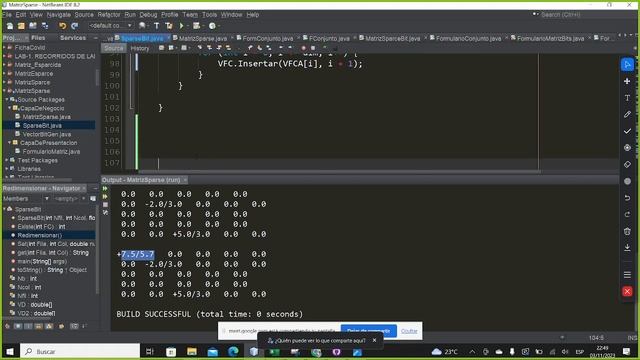Viewport: 640px width, 360px height.
Task: Click the Open Project toolbar icon
Action: 33,26
